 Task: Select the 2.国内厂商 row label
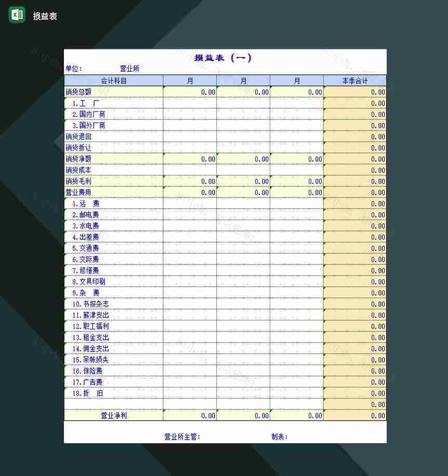coord(88,114)
